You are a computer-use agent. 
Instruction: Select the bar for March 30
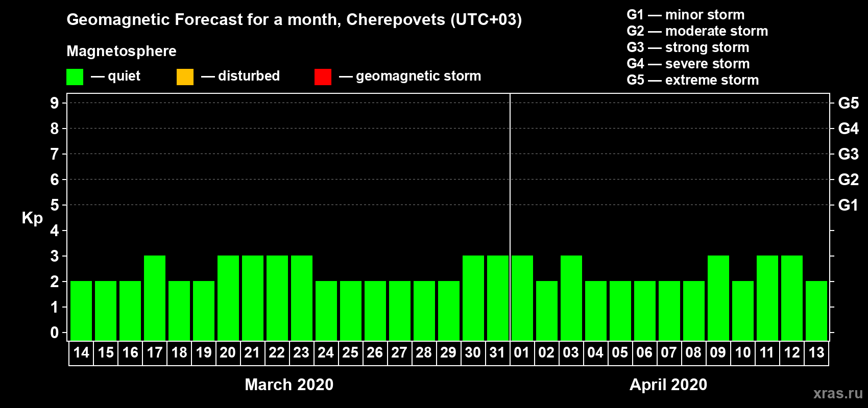pyautogui.click(x=473, y=298)
